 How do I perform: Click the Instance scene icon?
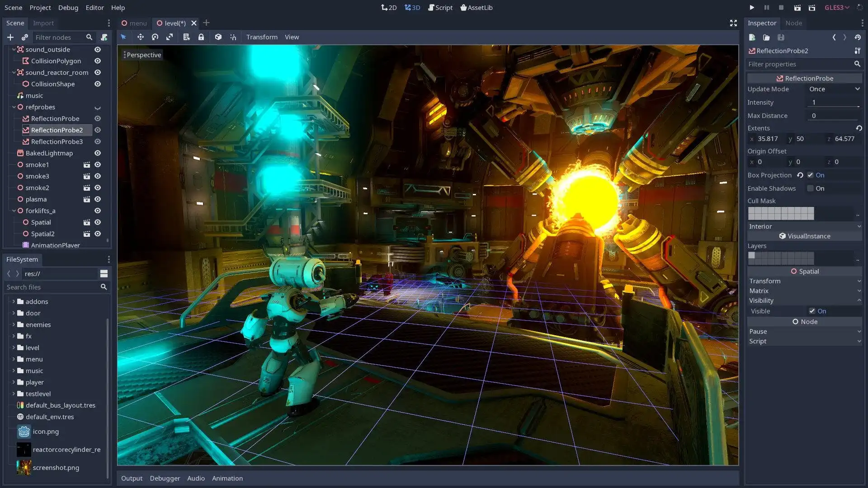pyautogui.click(x=24, y=37)
